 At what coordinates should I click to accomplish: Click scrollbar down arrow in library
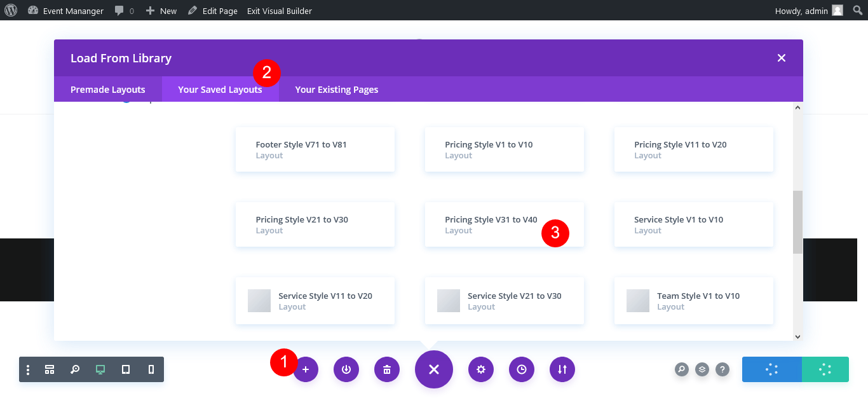(x=797, y=336)
